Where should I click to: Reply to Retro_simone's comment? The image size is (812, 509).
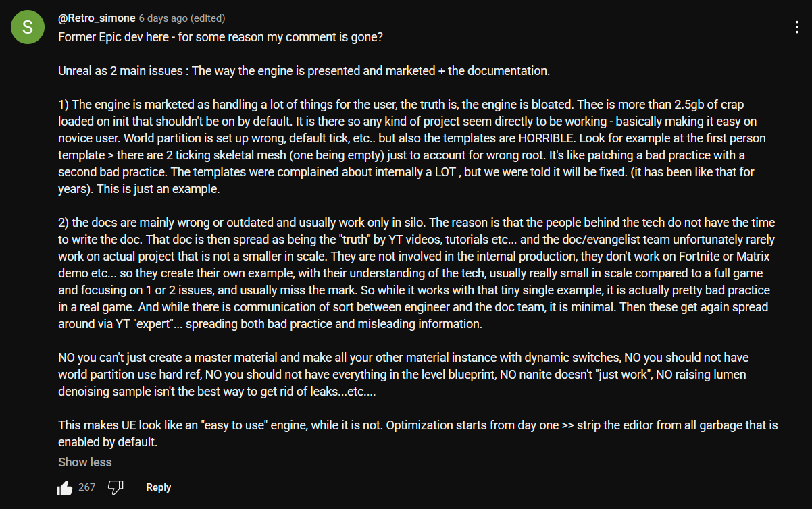[159, 487]
